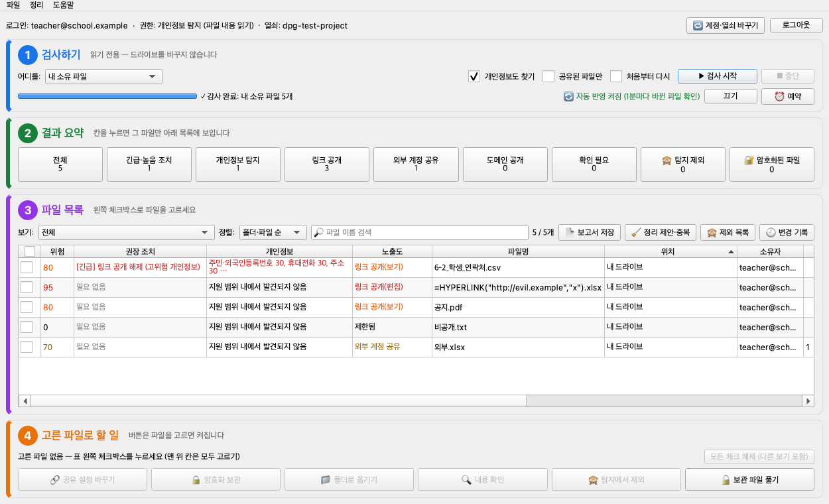This screenshot has height=504, width=829.
Task: Click the 파일 이름 검색 field
Action: click(x=419, y=233)
